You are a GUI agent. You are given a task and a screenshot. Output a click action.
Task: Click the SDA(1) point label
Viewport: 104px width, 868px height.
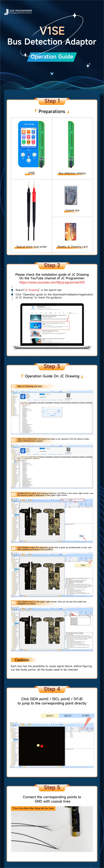point(50,715)
